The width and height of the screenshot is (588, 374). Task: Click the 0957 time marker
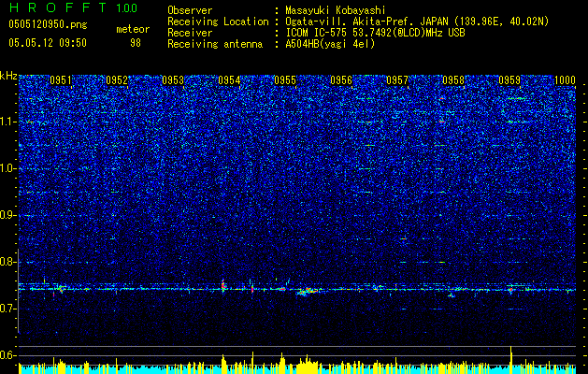397,80
